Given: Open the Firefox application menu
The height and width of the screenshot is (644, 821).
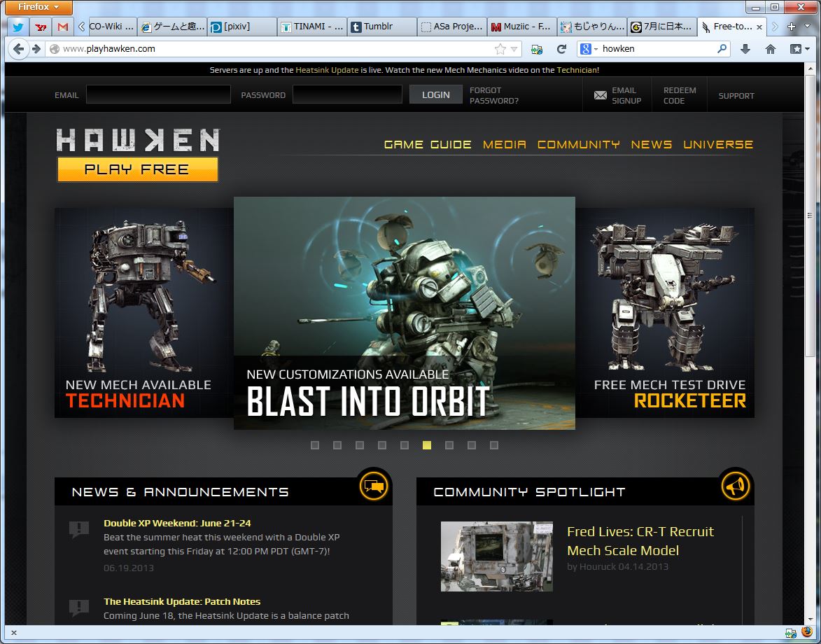Looking at the screenshot, I should click(38, 7).
